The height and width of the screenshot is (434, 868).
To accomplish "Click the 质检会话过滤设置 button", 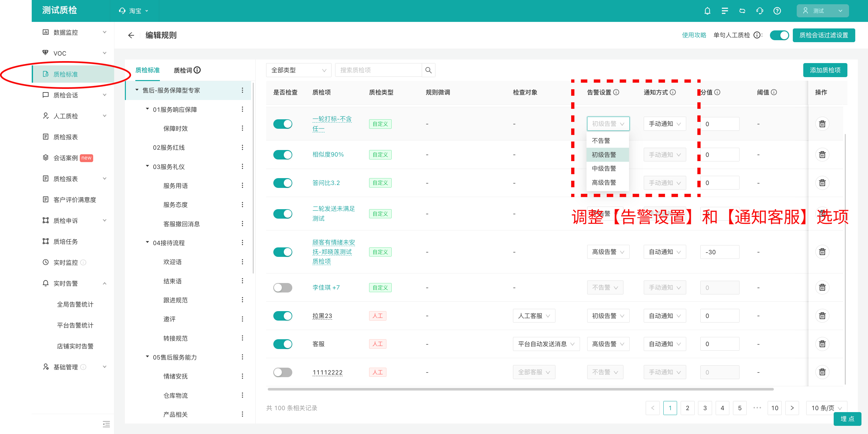I will tap(824, 35).
